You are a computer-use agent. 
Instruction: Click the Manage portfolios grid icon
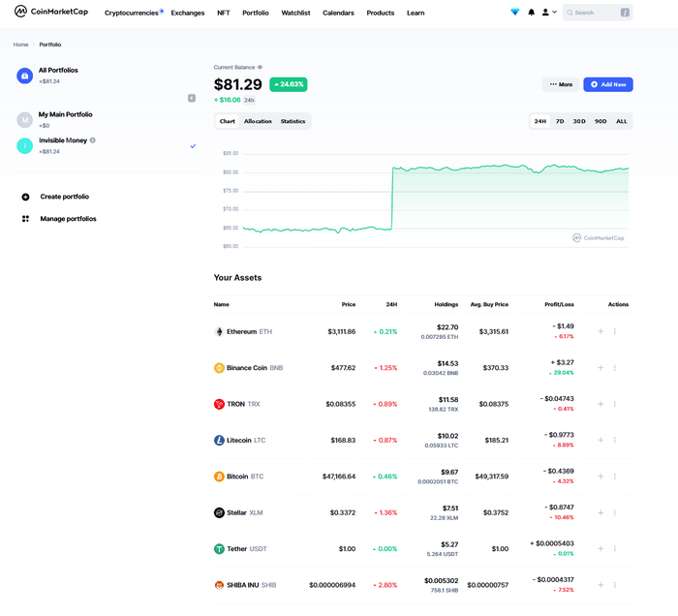point(25,219)
